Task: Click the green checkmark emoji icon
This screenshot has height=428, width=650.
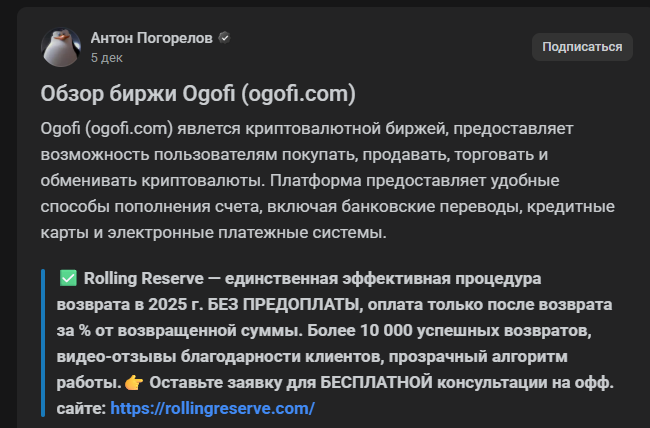Action: [x=69, y=278]
